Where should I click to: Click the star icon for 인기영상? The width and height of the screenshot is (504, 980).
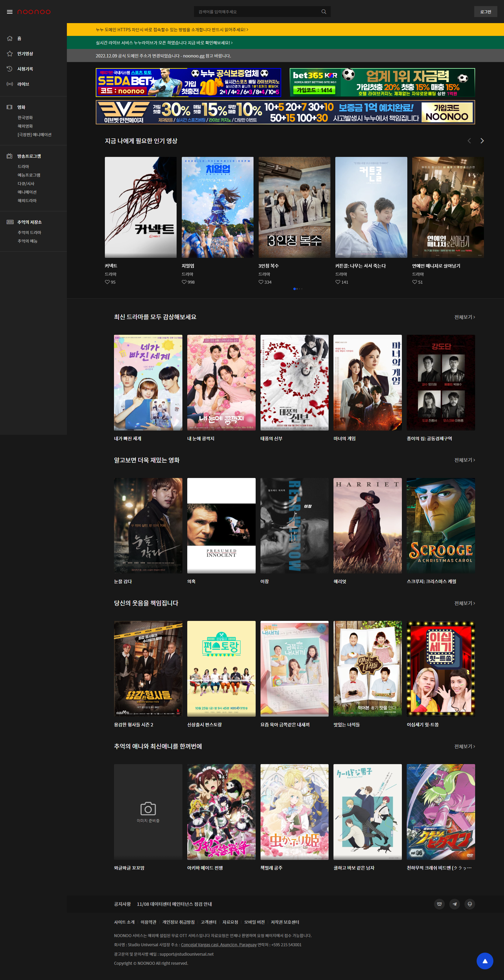coord(9,54)
